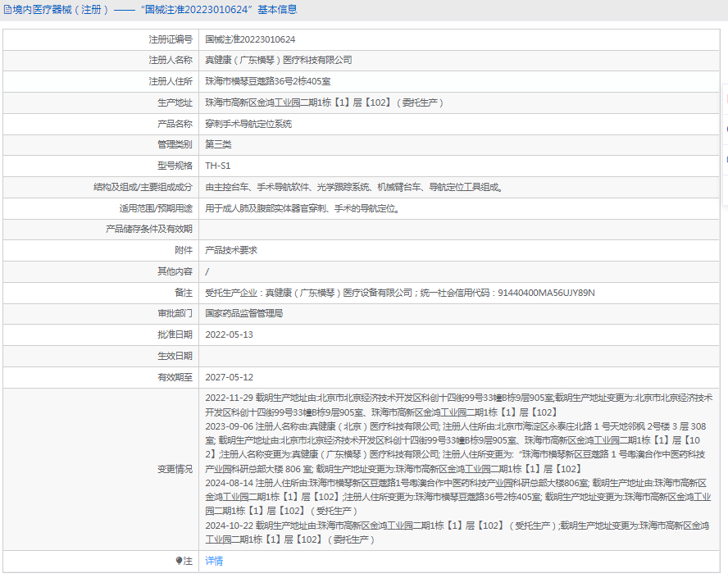Click the 国械注准20223010624 value in the 注册证编号 row
The height and width of the screenshot is (578, 728).
pyautogui.click(x=250, y=39)
